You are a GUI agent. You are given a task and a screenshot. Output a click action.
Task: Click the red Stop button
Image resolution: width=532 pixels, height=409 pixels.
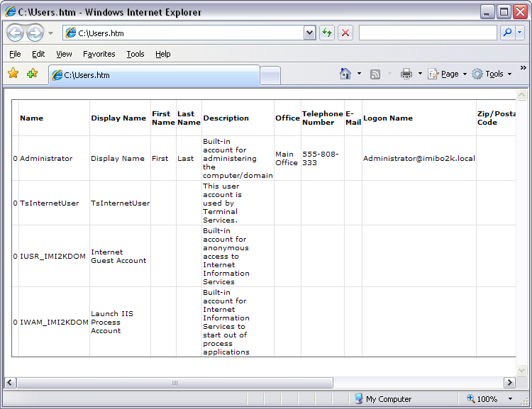(x=345, y=33)
